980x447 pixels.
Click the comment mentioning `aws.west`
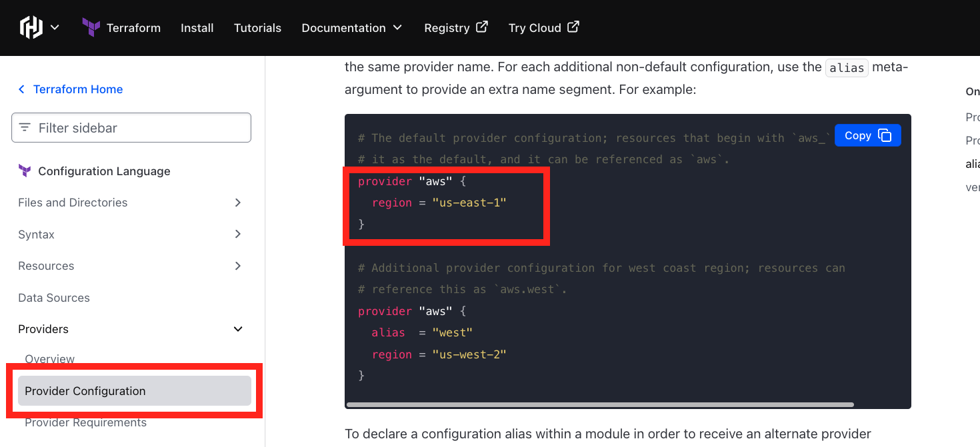click(x=463, y=289)
